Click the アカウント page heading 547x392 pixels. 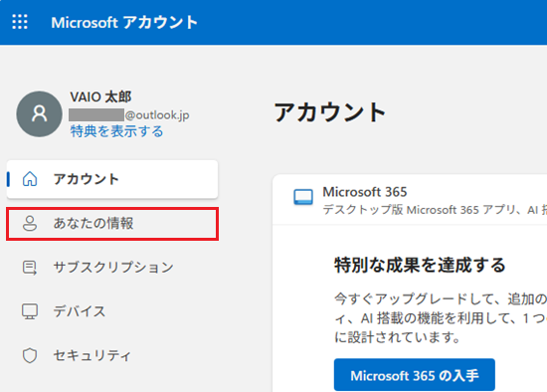point(329,112)
